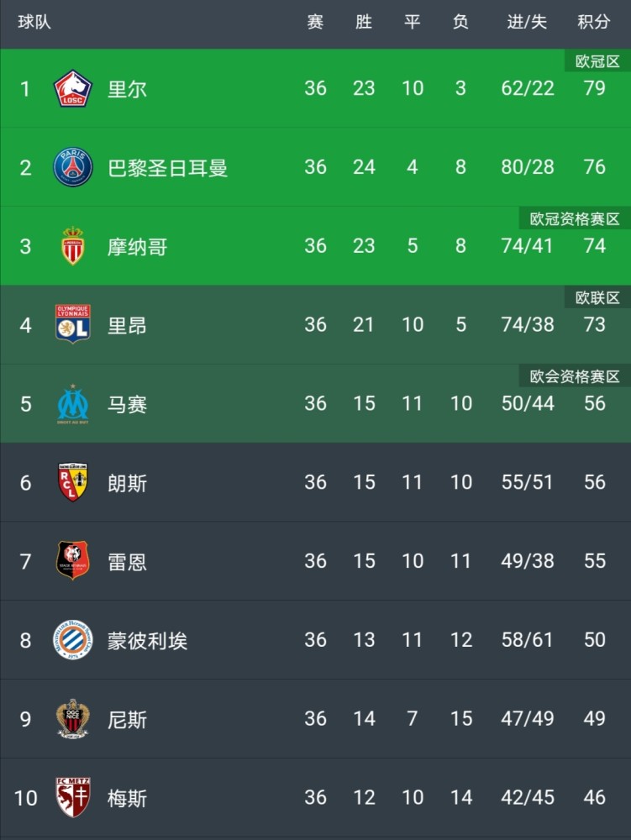Screen dimensions: 631x840
Task: Open team name 蒙彼利埃
Action: [147, 640]
